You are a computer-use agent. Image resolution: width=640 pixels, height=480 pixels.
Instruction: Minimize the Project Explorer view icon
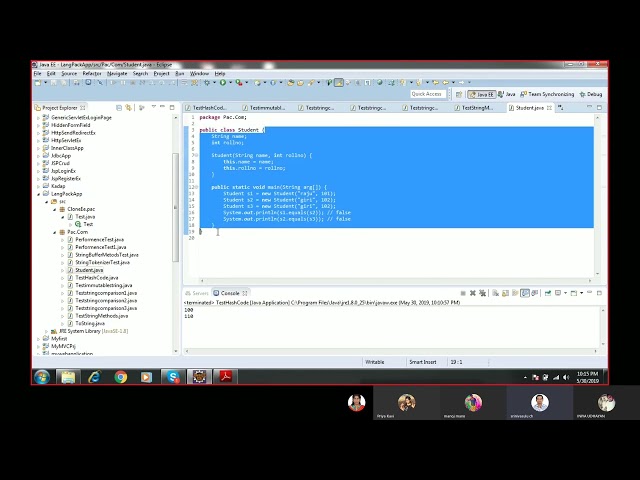coord(162,107)
